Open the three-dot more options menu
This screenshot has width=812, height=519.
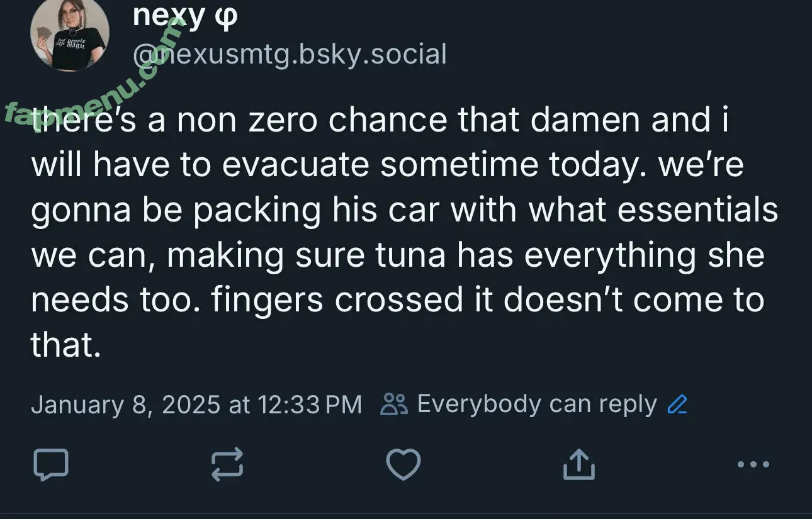(753, 466)
